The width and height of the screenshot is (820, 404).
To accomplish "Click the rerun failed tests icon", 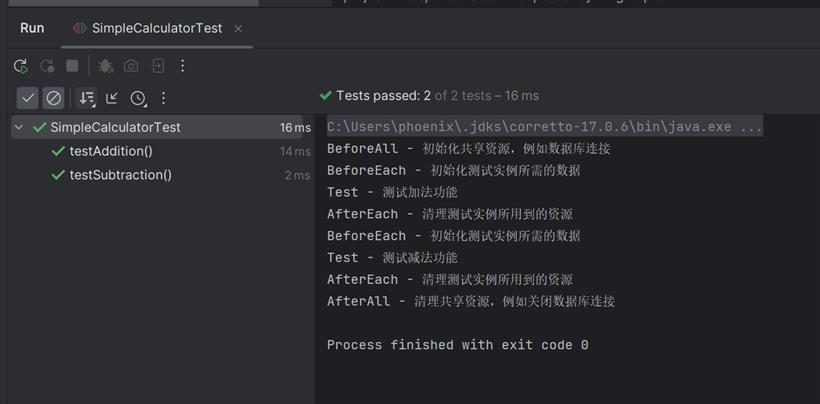I will click(x=47, y=66).
